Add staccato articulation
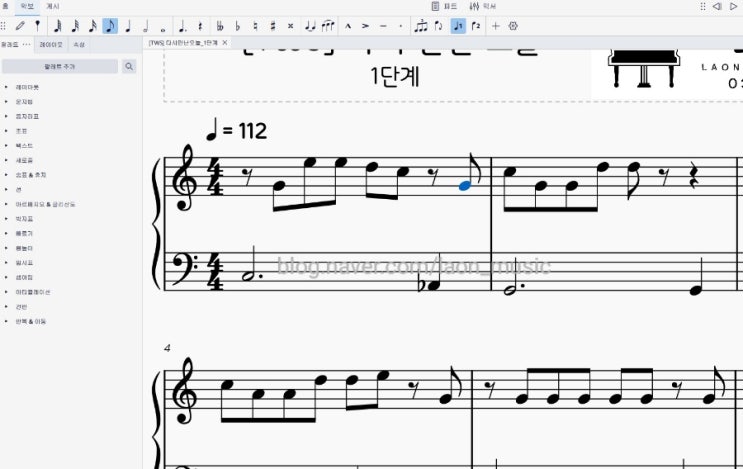 (x=400, y=26)
